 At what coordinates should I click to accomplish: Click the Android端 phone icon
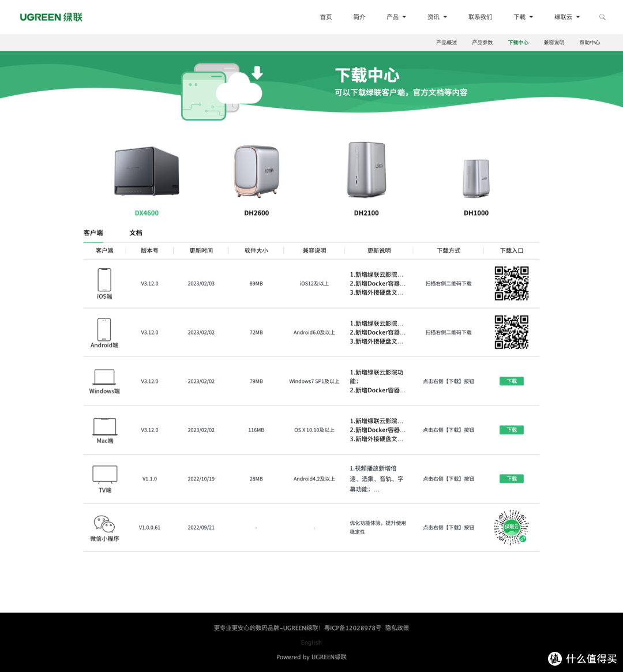104,329
